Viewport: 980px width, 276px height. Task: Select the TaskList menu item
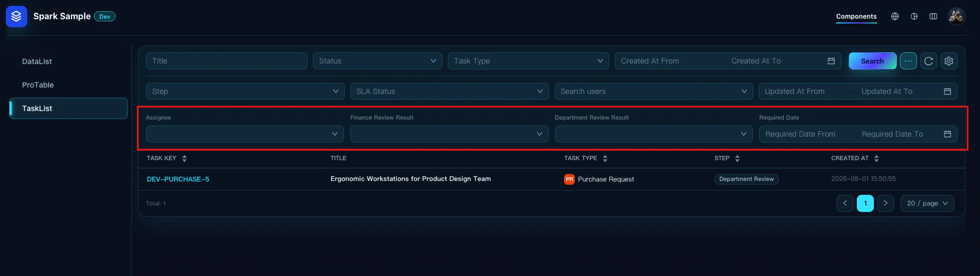68,108
